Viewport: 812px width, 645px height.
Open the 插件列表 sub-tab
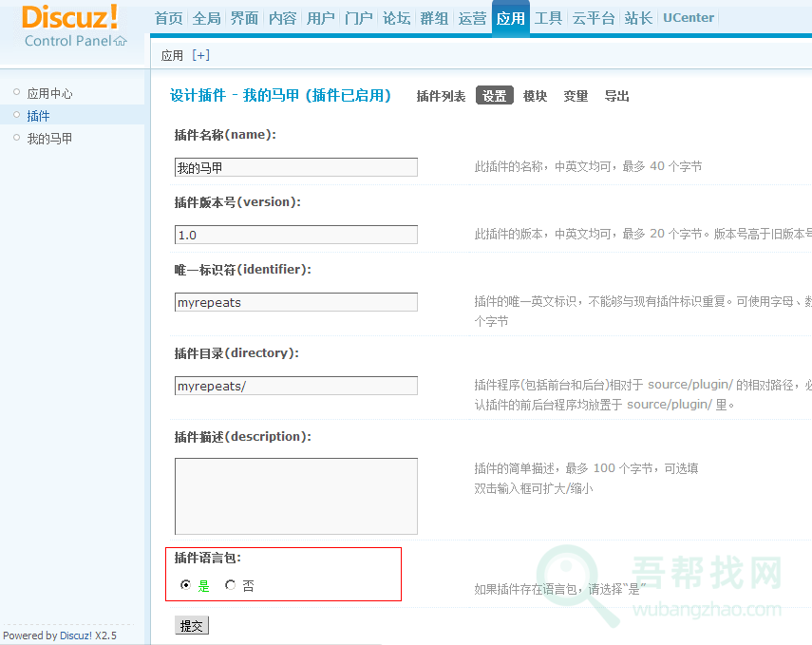coord(441,96)
